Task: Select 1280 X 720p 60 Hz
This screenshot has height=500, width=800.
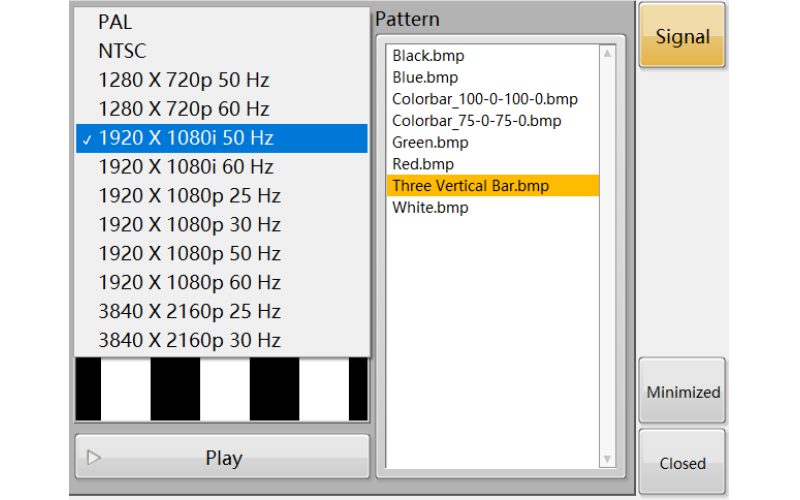Action: [221, 109]
